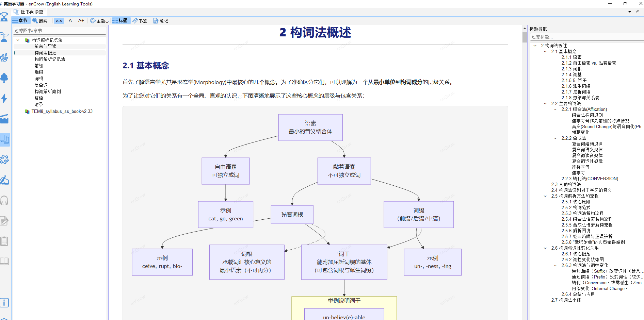Viewport: 644px width, 320px height.
Task: Select chapter 构词解析记忆法 in the tree
Action: (50, 59)
